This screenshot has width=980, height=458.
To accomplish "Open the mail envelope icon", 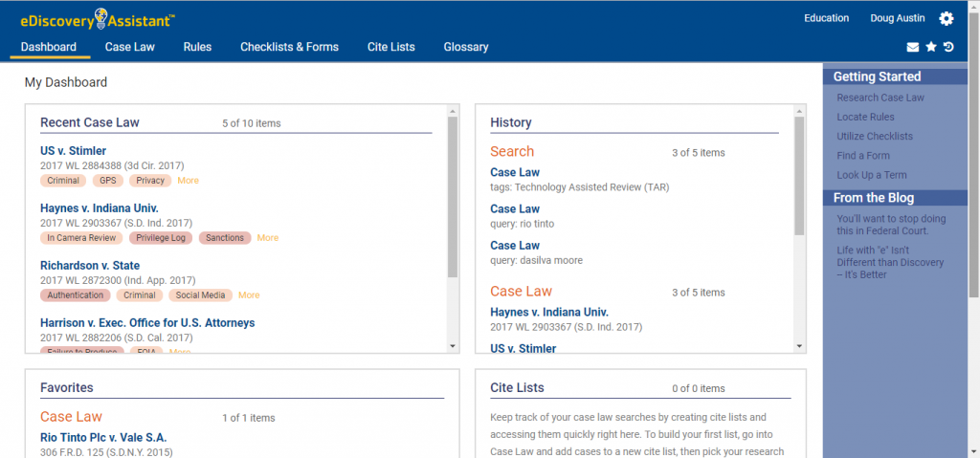I will 913,47.
